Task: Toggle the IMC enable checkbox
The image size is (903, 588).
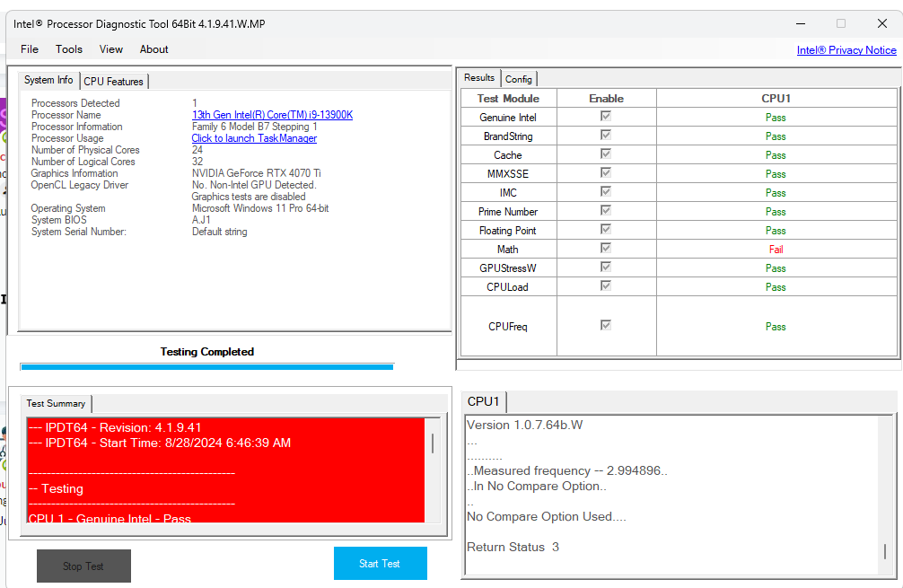Action: pyautogui.click(x=605, y=191)
